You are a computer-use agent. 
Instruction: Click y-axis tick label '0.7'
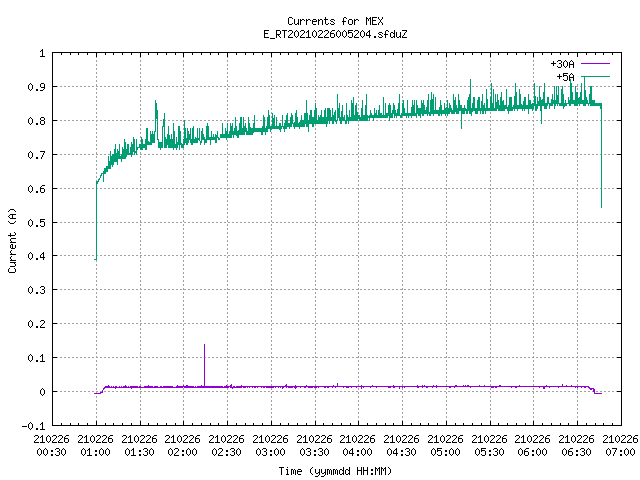[x=36, y=155]
